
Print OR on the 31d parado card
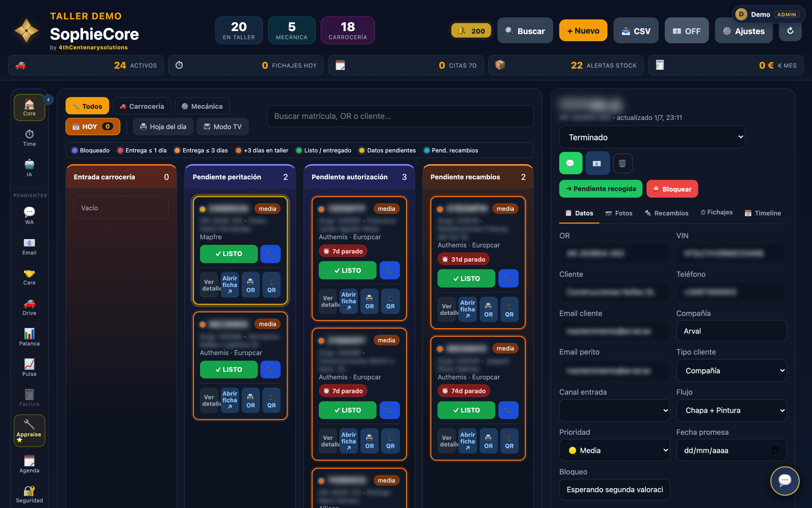pyautogui.click(x=488, y=310)
